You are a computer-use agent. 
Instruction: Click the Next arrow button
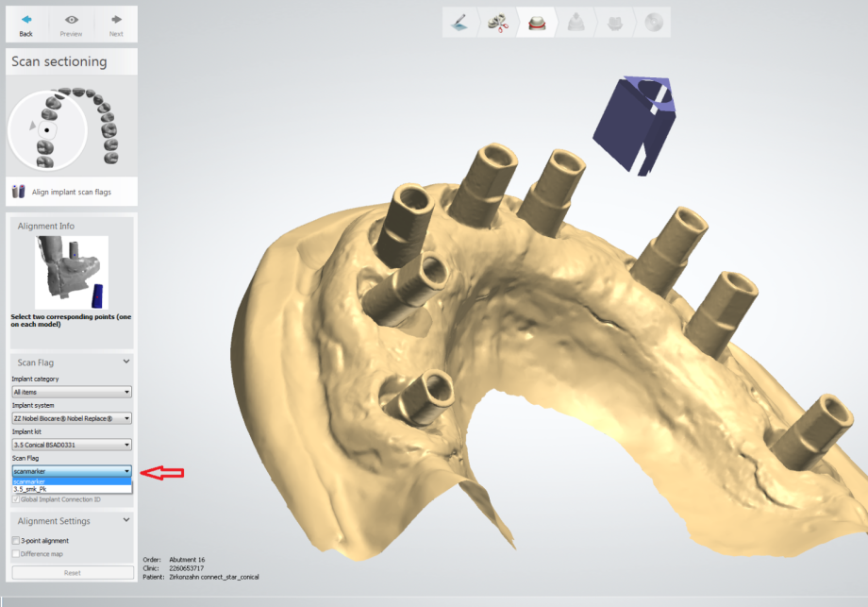click(115, 24)
